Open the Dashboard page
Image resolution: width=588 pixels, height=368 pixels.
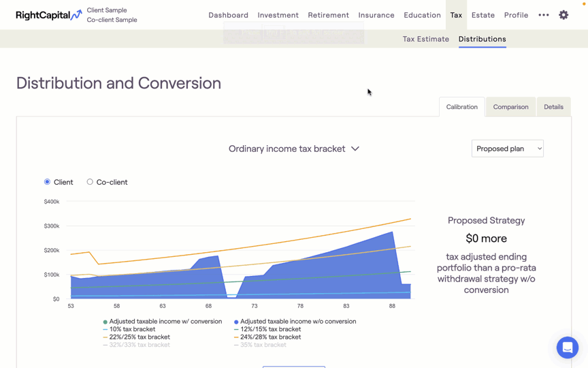(x=228, y=15)
